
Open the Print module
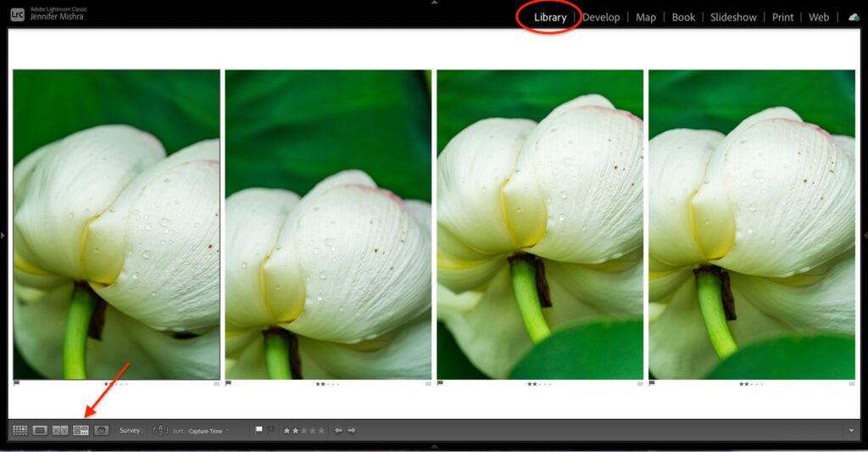tap(782, 17)
